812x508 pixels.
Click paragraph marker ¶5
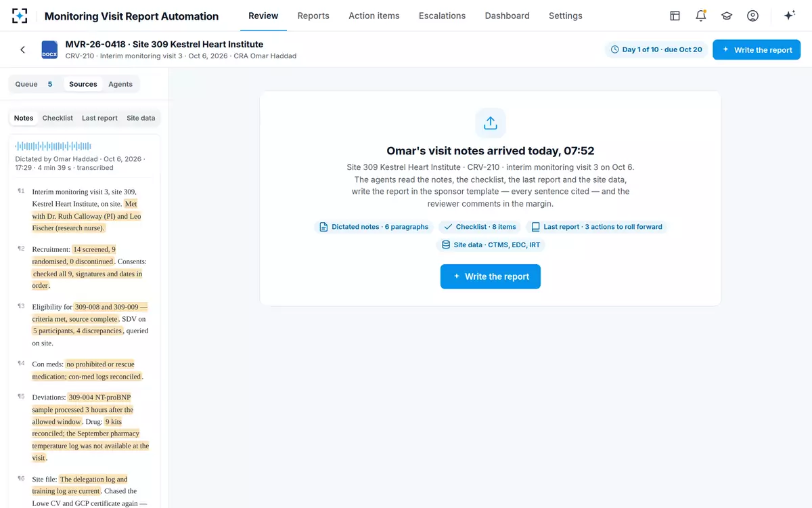[21, 397]
